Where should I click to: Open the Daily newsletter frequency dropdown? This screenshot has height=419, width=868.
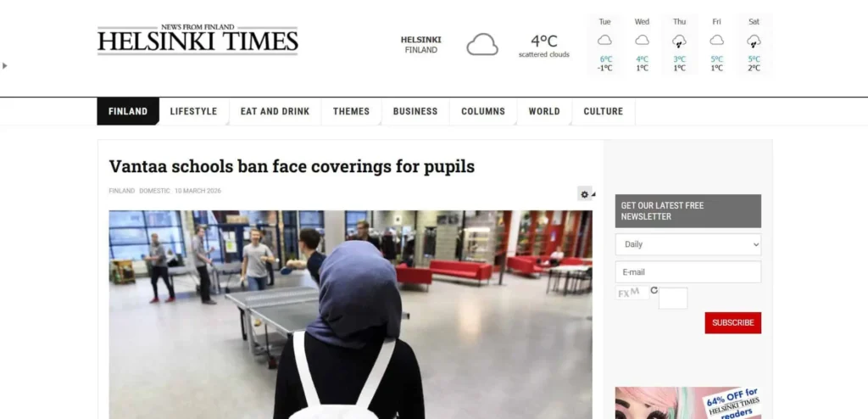(x=688, y=244)
